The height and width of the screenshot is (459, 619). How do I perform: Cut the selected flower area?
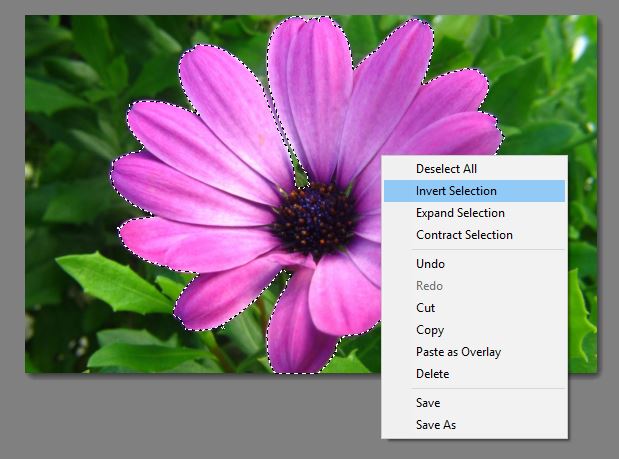click(474, 308)
